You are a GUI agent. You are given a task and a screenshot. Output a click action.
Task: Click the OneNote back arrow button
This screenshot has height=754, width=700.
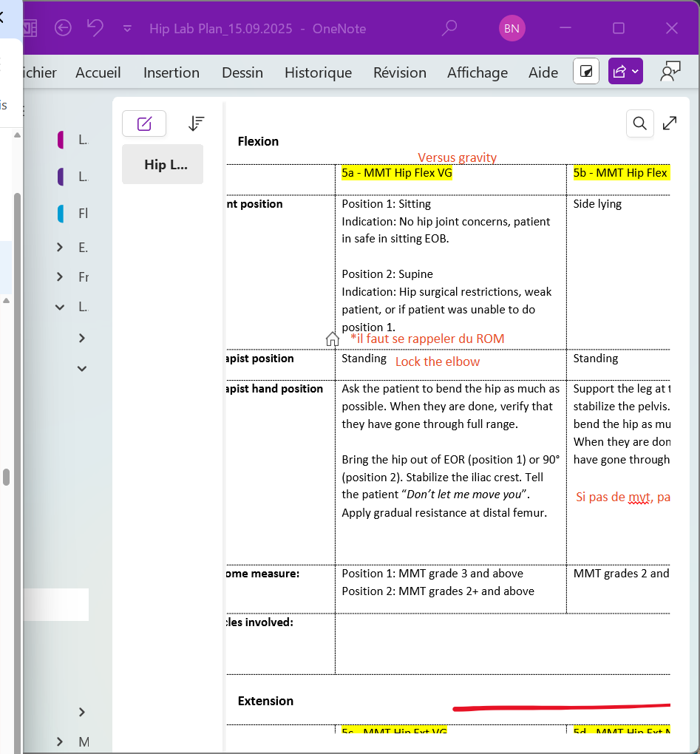pyautogui.click(x=63, y=28)
